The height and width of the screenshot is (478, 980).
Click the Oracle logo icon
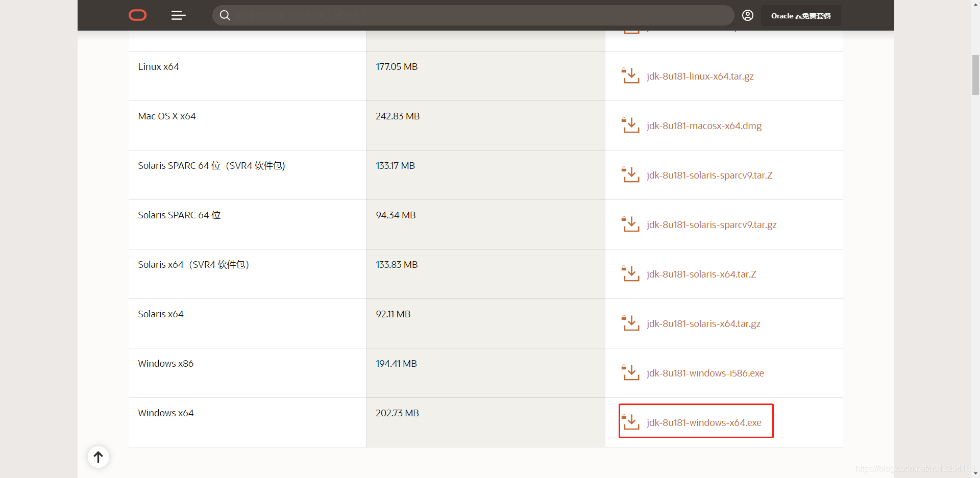[138, 15]
